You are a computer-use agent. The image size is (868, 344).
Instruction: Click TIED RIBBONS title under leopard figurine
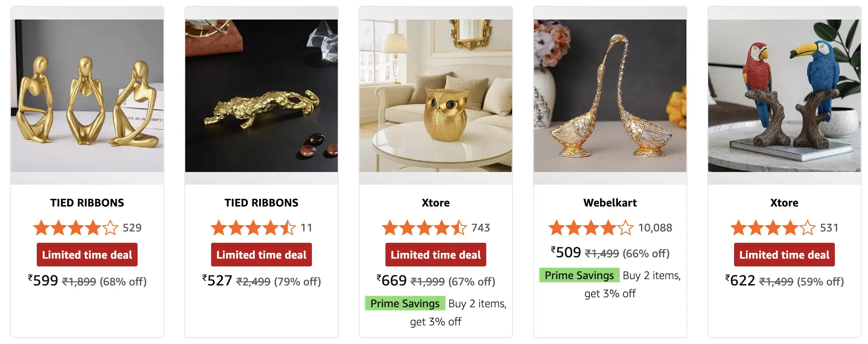pos(261,203)
